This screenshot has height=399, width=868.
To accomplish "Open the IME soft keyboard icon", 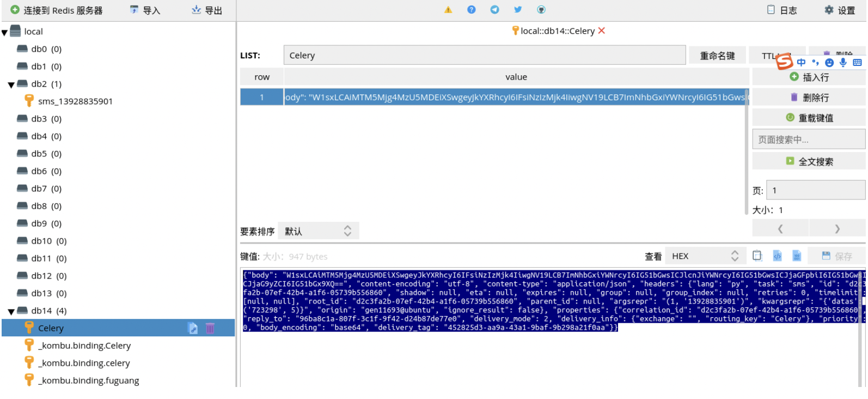I will pyautogui.click(x=857, y=62).
